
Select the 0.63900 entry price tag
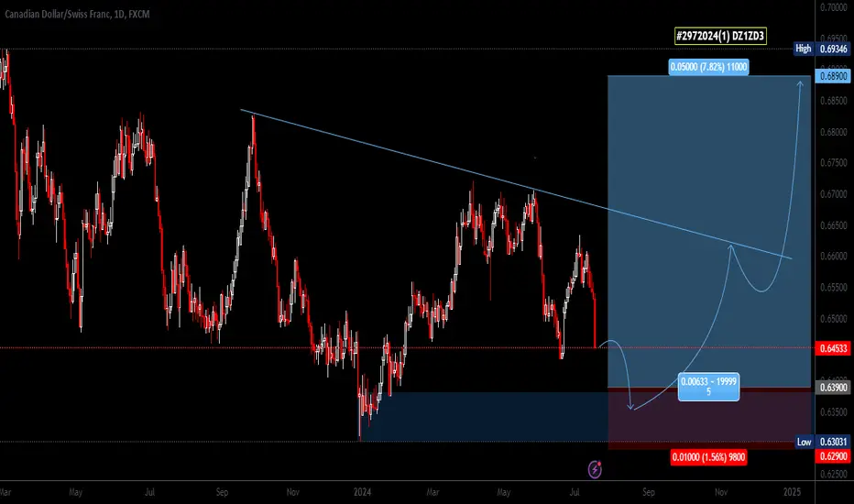833,388
